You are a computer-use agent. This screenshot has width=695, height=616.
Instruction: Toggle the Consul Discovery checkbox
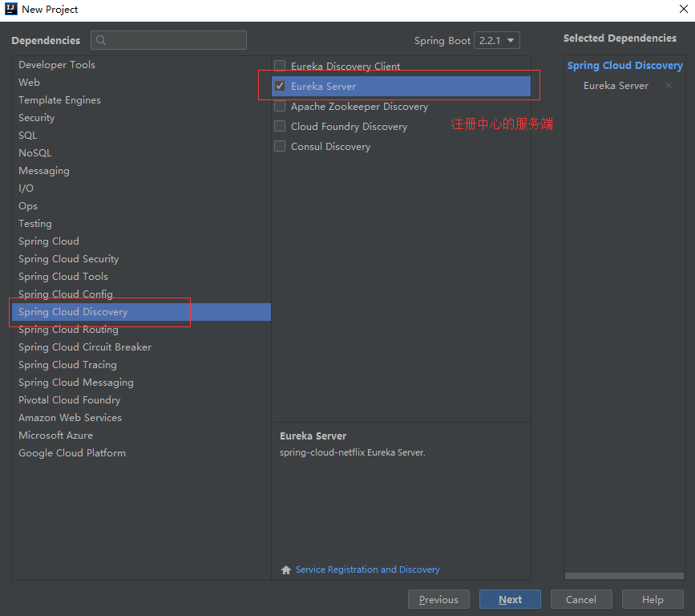(280, 146)
